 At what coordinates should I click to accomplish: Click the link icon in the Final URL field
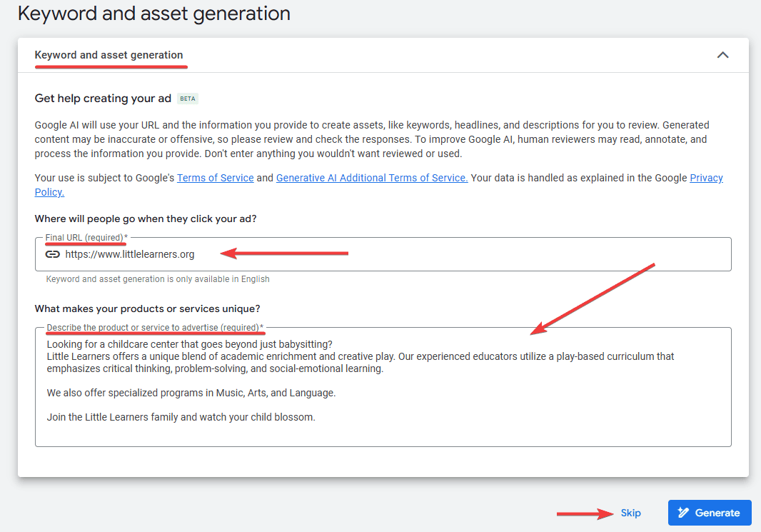point(52,254)
